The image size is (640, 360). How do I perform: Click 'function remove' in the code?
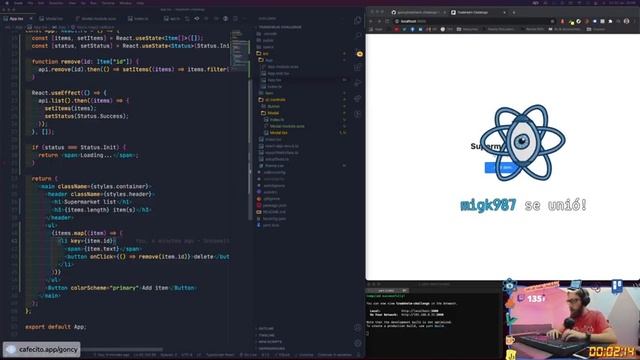pos(56,62)
